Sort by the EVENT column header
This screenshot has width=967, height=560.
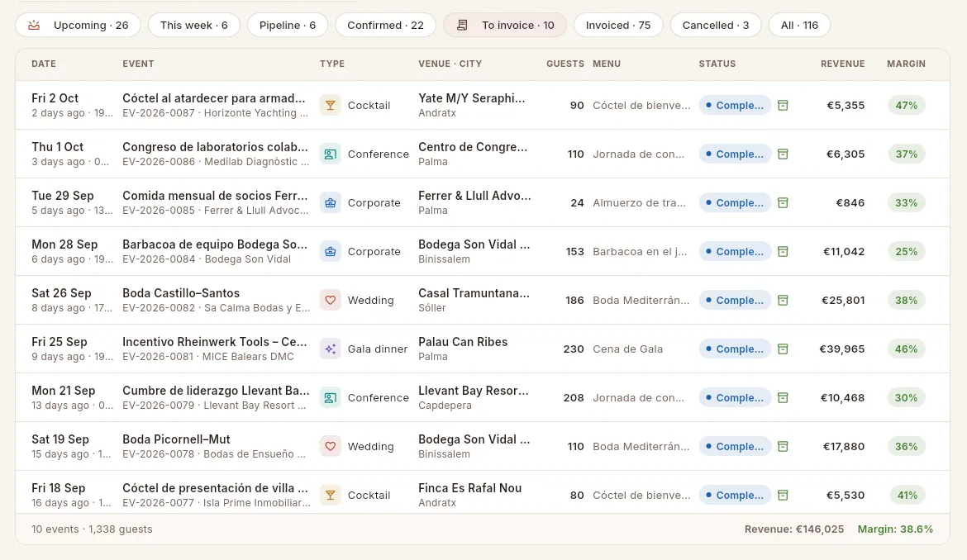pos(138,64)
